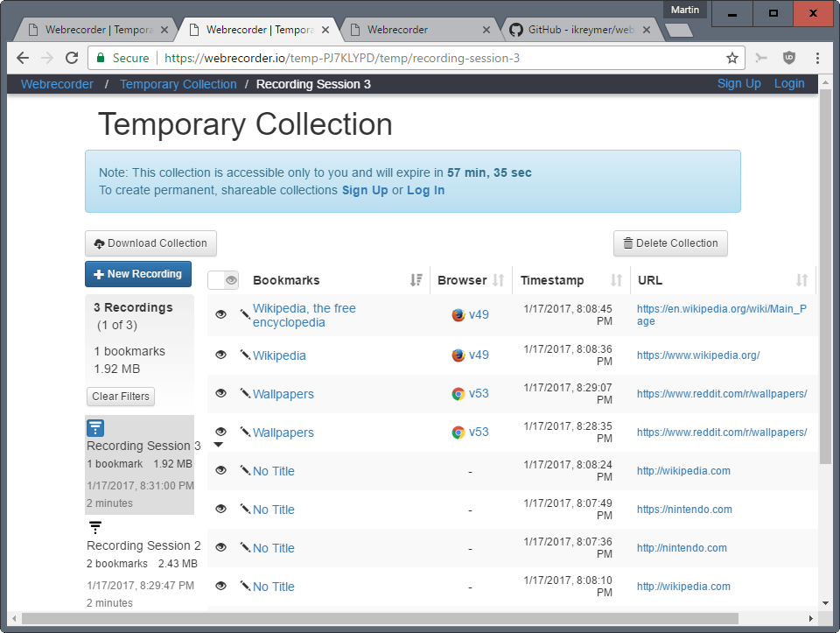Reload the current page
This screenshot has width=840, height=633.
72,58
